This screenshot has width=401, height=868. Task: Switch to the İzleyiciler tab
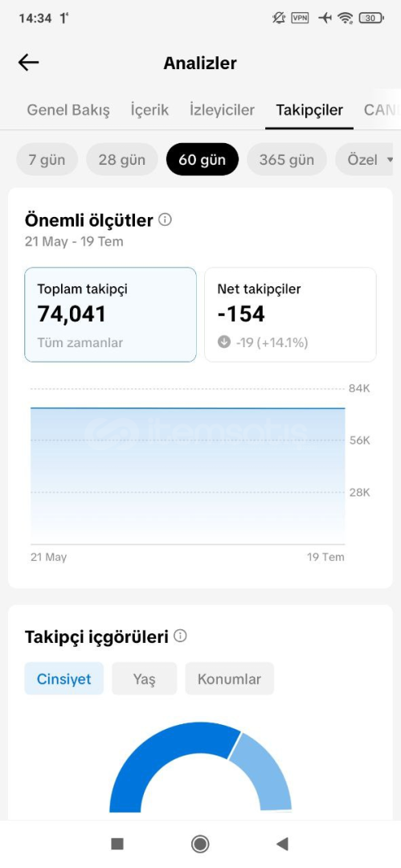point(222,109)
